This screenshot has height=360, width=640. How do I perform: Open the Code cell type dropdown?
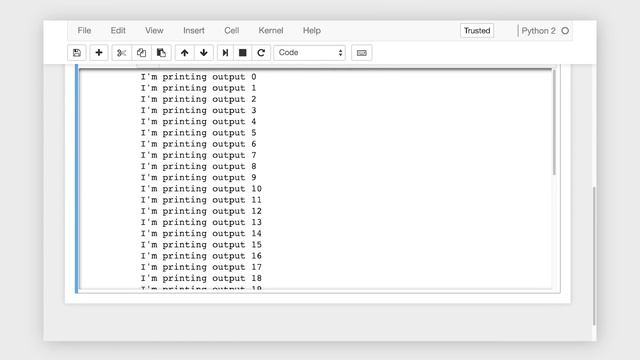click(x=309, y=53)
